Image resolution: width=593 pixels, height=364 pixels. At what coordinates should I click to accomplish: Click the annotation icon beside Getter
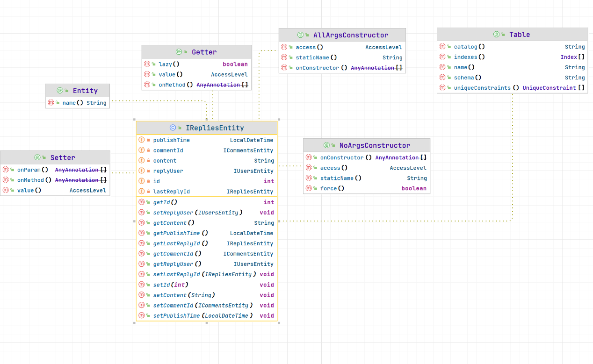179,52
